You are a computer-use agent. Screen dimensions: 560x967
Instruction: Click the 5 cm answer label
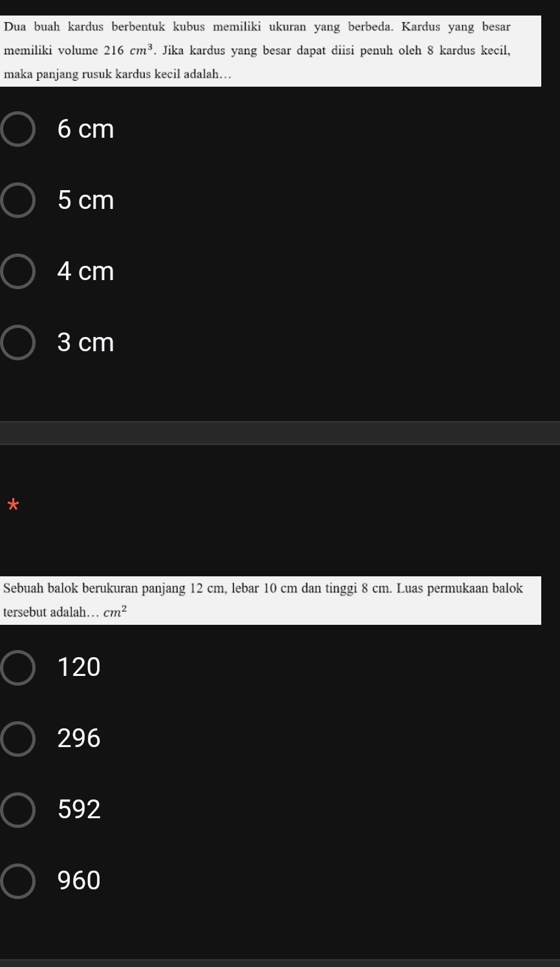[85, 201]
